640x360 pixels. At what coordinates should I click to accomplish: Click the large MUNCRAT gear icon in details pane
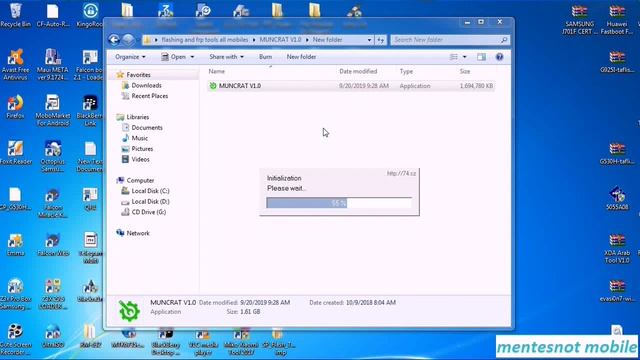(x=129, y=311)
